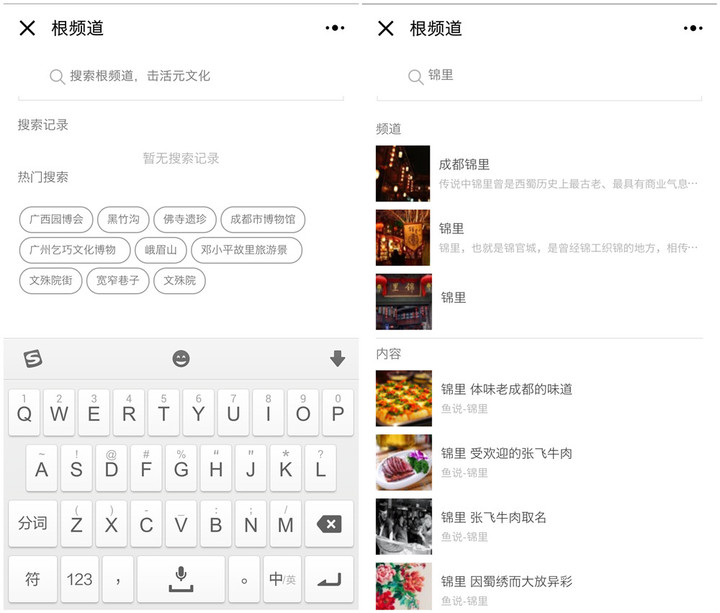Tap the Z key
This screenshot has height=613, width=720.
click(x=77, y=523)
